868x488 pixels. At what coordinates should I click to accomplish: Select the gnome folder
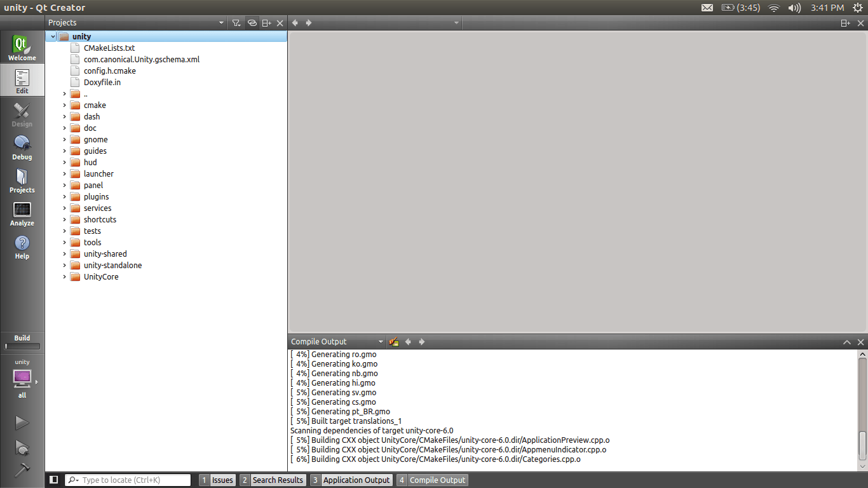click(x=95, y=140)
